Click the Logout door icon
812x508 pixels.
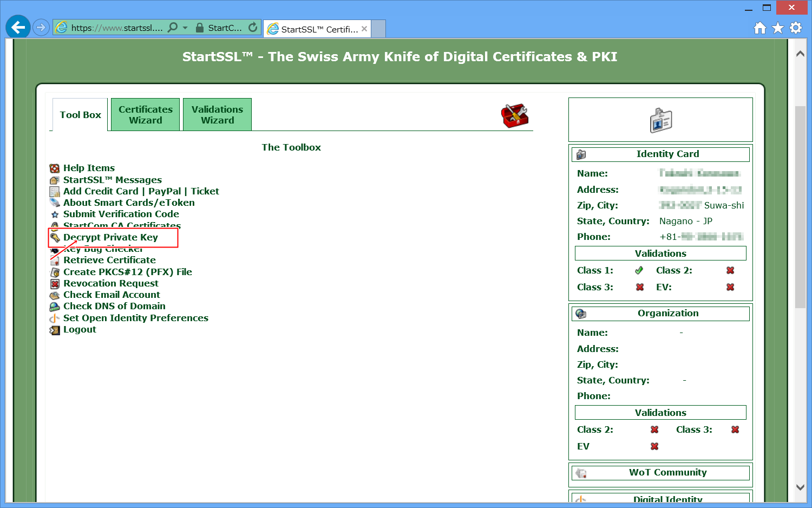[x=55, y=330]
